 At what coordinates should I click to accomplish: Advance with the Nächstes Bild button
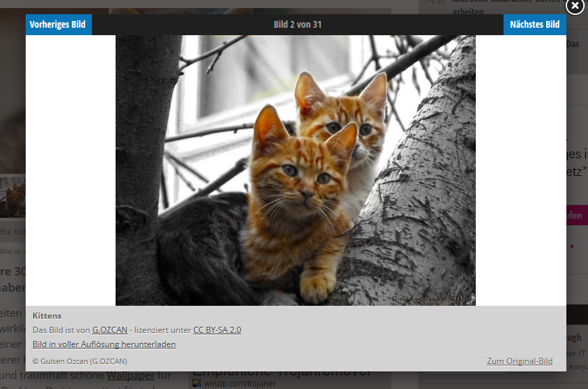pyautogui.click(x=535, y=24)
